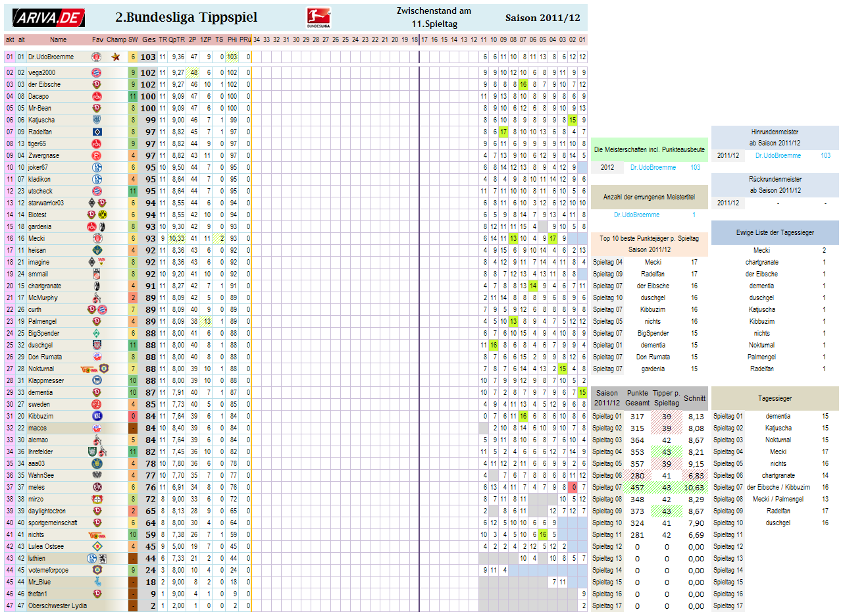The image size is (843, 616).
Task: Click Dr.UdoBroemme link under Hinrundenmeister
Action: [779, 155]
